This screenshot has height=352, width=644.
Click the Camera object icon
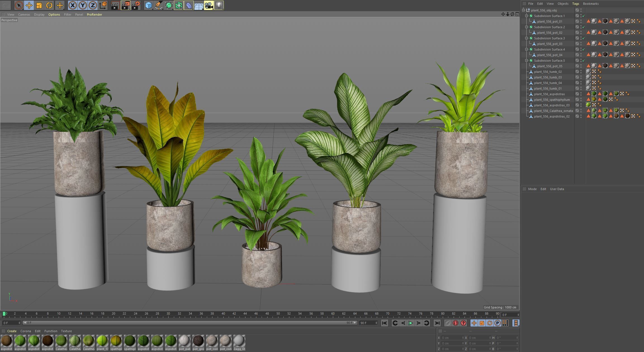[x=209, y=5]
